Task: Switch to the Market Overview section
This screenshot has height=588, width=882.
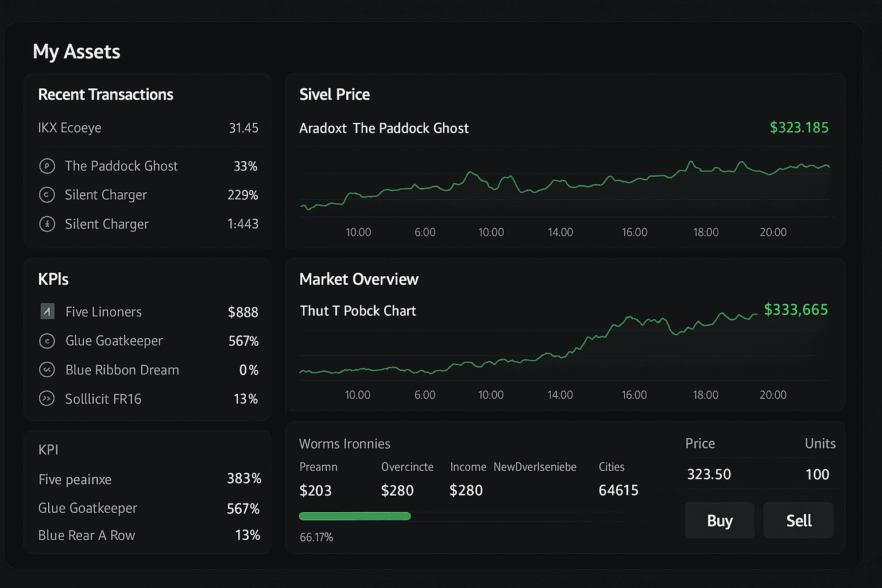Action: 359,280
